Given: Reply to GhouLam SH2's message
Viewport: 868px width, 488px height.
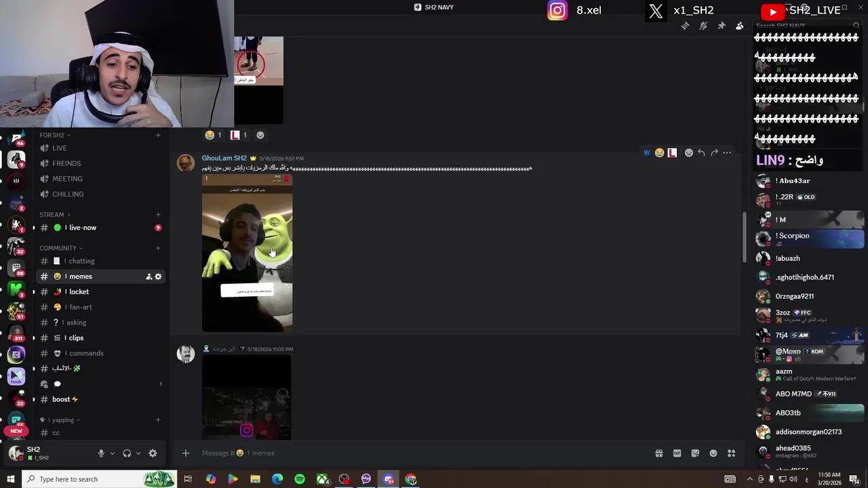Looking at the screenshot, I should point(701,152).
